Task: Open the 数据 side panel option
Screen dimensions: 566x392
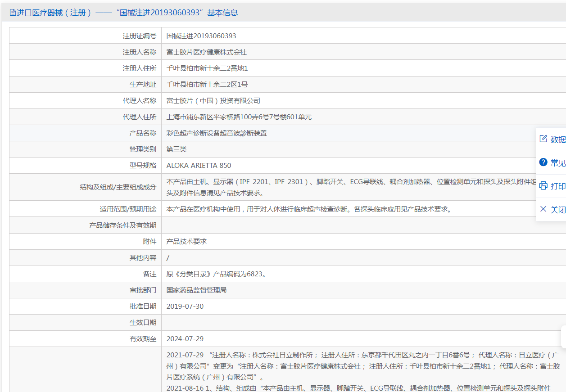Action: (551, 140)
